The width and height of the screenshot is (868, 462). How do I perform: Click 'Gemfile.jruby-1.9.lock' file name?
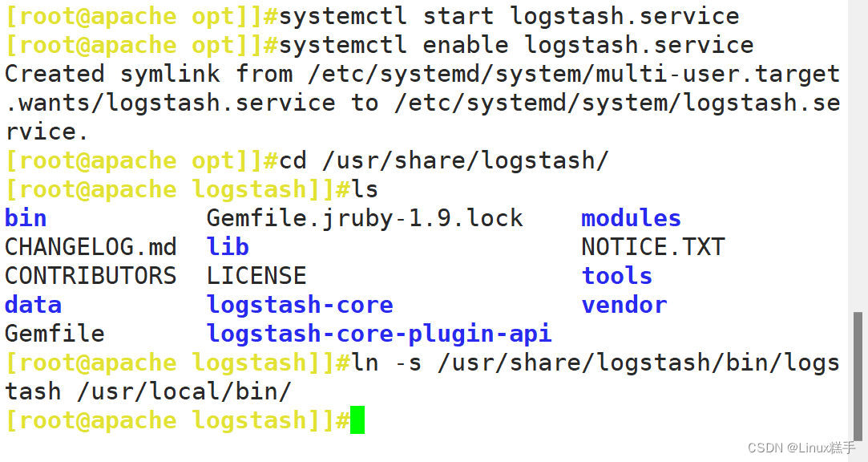pyautogui.click(x=365, y=218)
